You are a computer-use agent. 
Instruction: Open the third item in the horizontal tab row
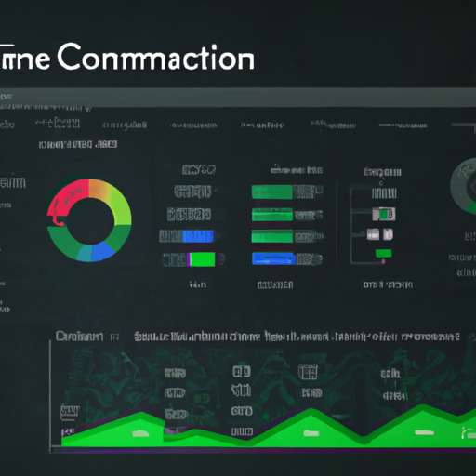point(125,126)
